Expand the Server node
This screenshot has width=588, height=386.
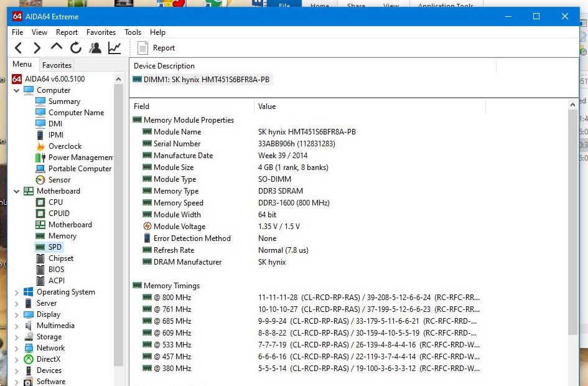pyautogui.click(x=17, y=303)
